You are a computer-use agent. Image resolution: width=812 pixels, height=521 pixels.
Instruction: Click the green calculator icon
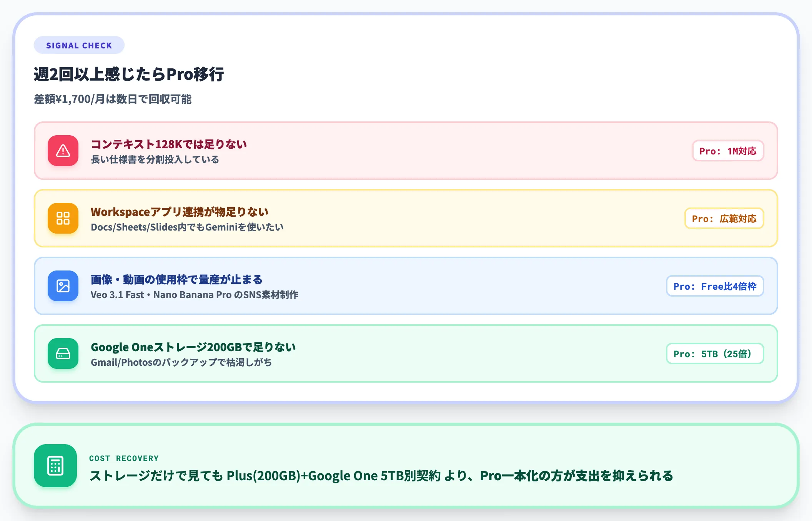click(x=55, y=466)
